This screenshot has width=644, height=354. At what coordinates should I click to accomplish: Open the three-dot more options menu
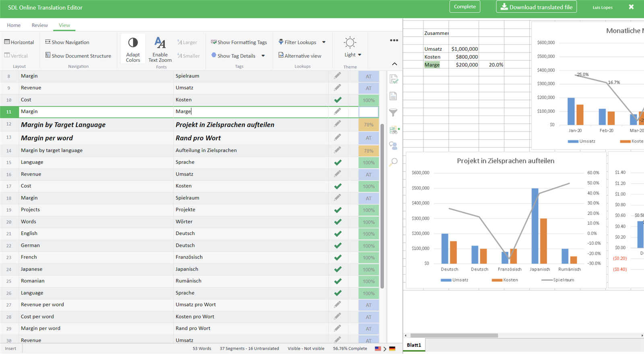pyautogui.click(x=394, y=40)
